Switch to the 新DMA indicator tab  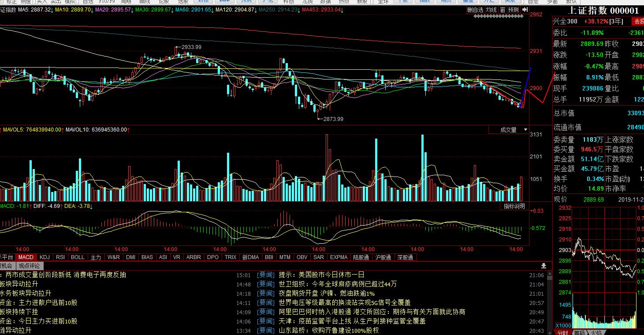point(251,257)
